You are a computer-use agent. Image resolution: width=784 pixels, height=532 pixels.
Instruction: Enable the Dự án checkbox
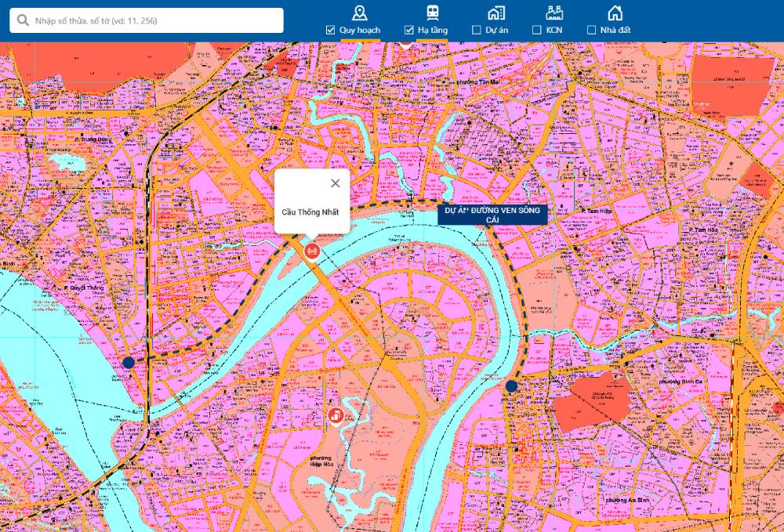coord(477,30)
